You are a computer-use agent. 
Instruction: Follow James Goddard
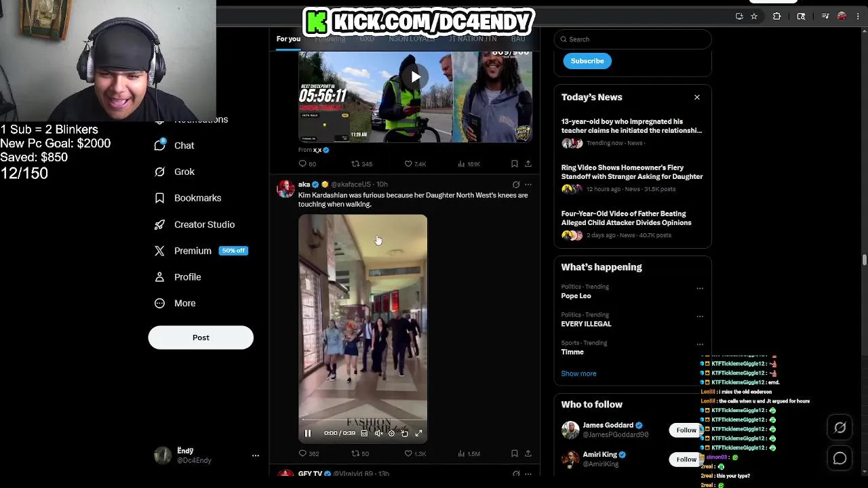click(x=685, y=430)
